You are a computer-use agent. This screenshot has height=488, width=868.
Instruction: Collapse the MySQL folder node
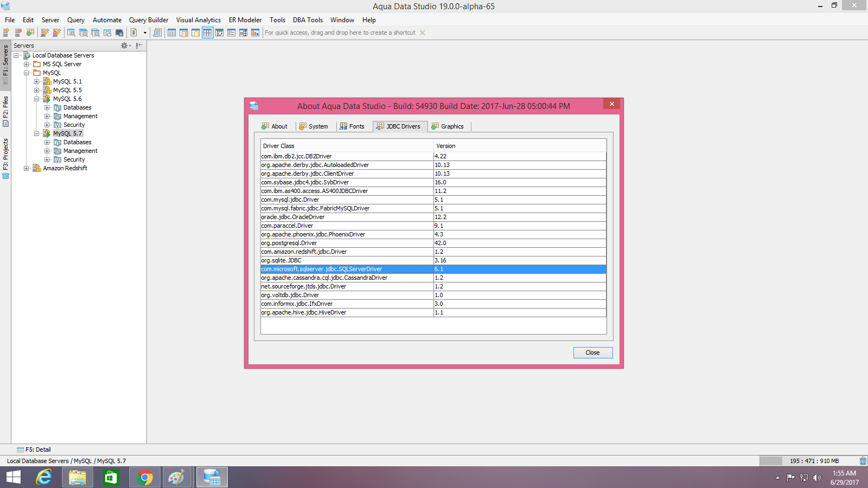(26, 73)
